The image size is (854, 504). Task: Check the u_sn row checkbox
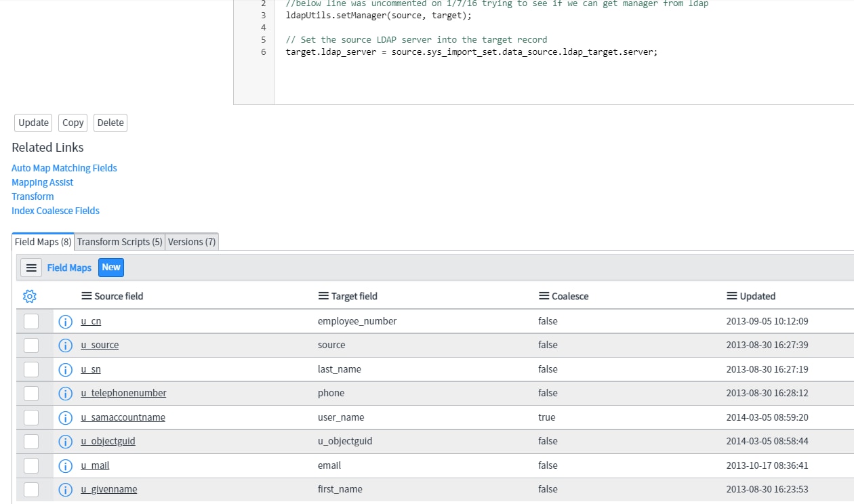click(31, 370)
